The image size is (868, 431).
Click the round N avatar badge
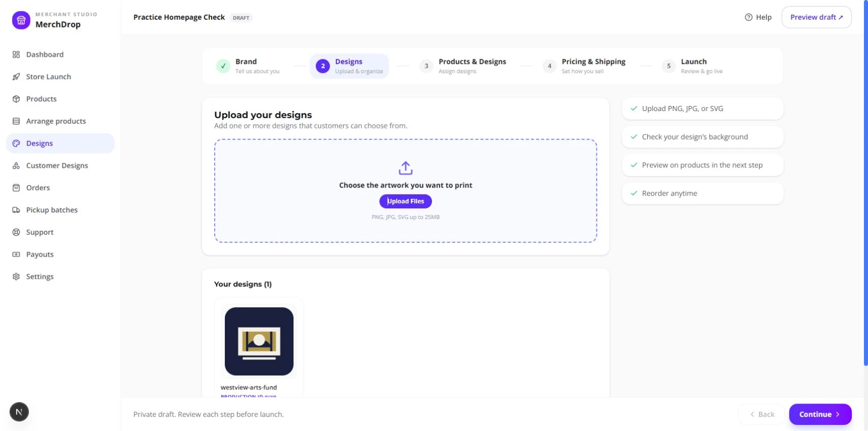[x=19, y=412]
